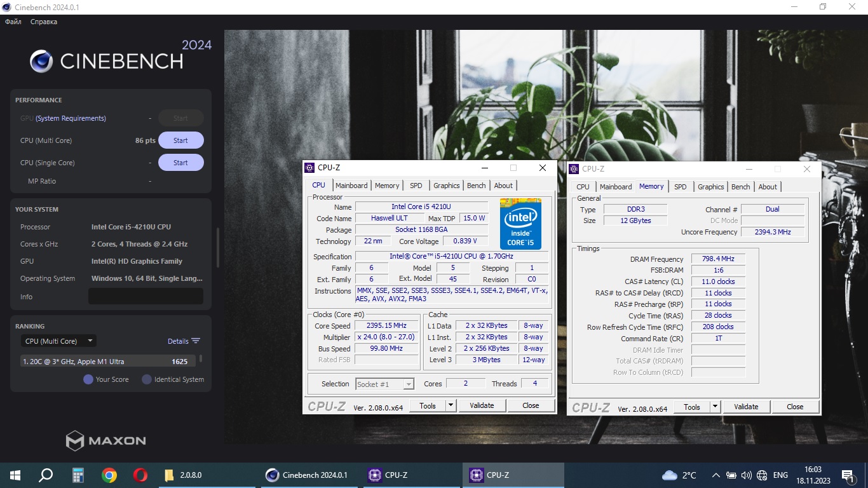This screenshot has width=868, height=488.
Task: Click the Cinebench logo sphere
Action: pos(41,61)
